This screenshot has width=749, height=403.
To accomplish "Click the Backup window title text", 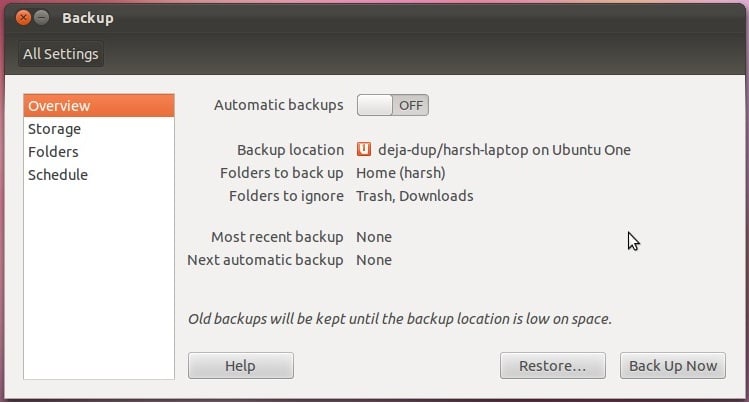I will point(88,18).
